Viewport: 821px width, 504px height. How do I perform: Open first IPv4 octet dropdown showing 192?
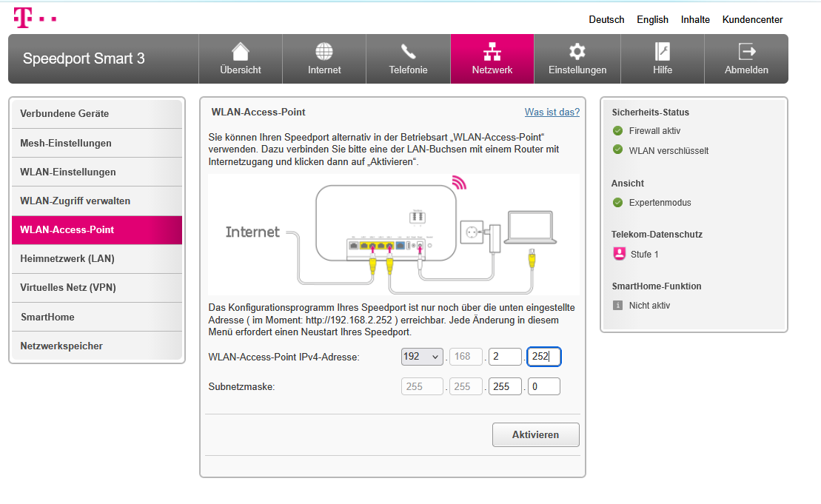(422, 357)
